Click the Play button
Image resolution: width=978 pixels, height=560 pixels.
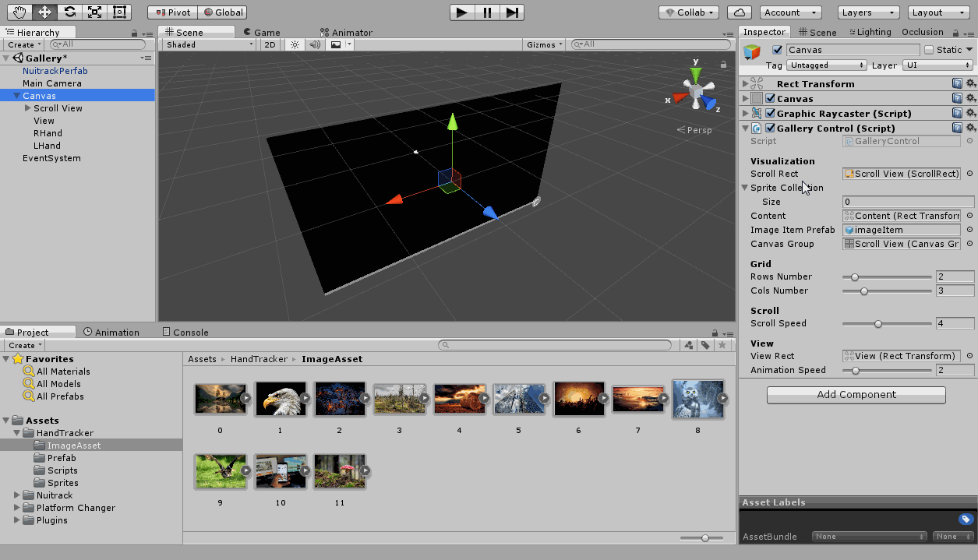click(x=462, y=12)
